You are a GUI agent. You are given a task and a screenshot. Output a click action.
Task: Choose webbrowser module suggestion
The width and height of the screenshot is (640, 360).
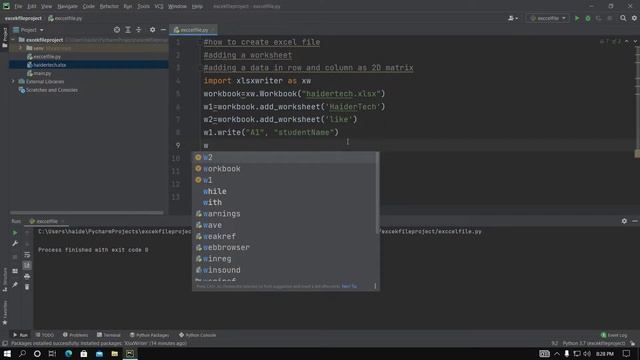(x=285, y=247)
